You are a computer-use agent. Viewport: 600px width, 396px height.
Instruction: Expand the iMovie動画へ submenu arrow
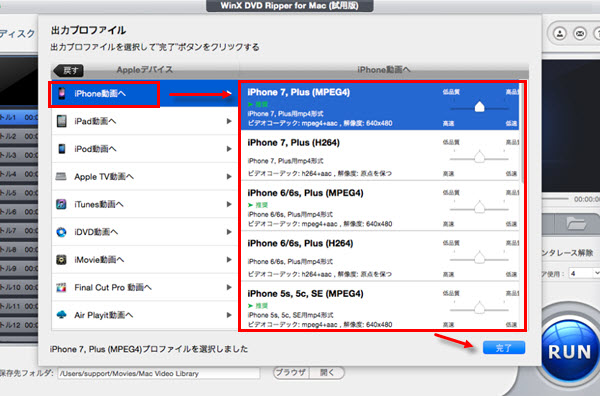pyautogui.click(x=229, y=259)
